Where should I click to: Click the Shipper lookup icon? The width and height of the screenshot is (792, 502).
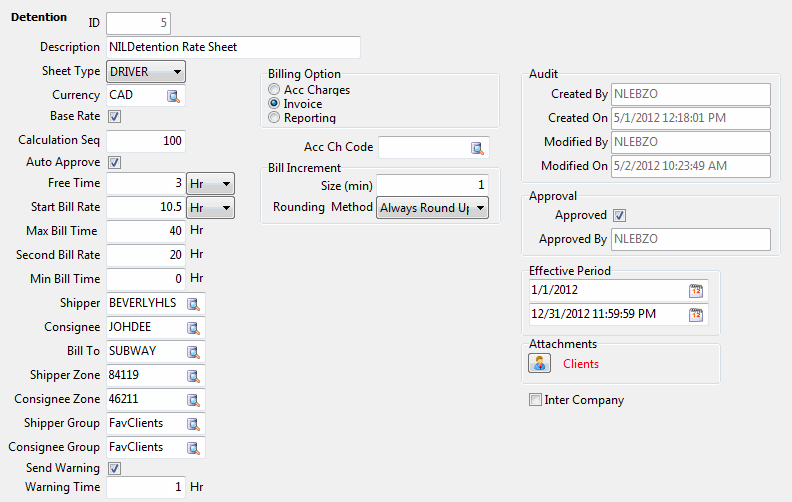[x=193, y=304]
